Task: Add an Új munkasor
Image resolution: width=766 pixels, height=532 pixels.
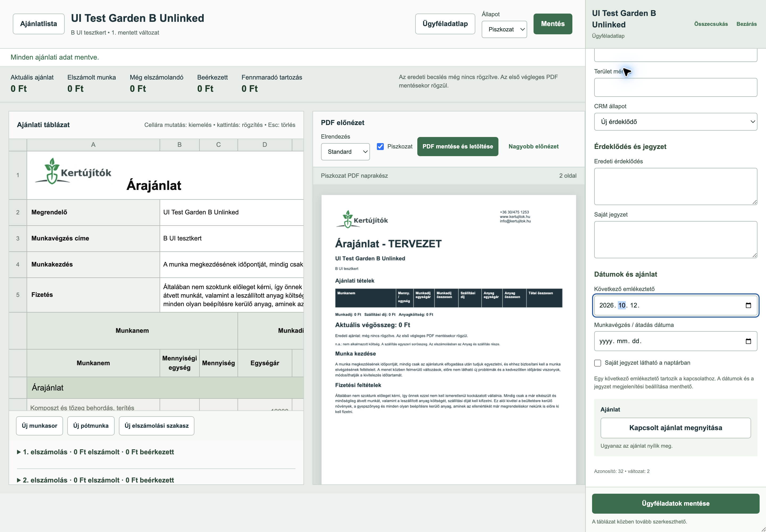Action: tap(39, 426)
